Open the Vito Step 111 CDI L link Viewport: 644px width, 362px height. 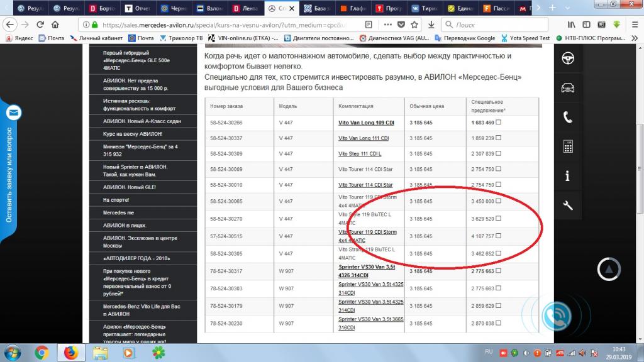(359, 153)
